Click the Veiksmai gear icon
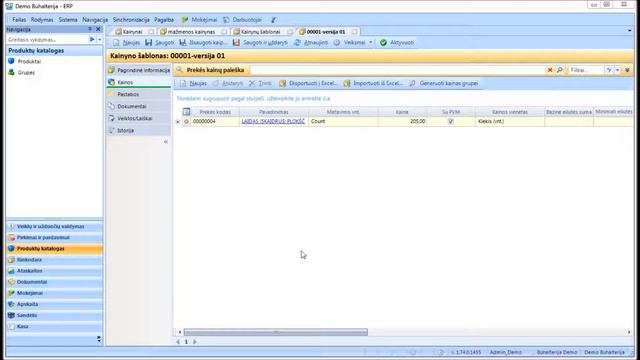Viewport: 640px width, 360px height. point(337,42)
